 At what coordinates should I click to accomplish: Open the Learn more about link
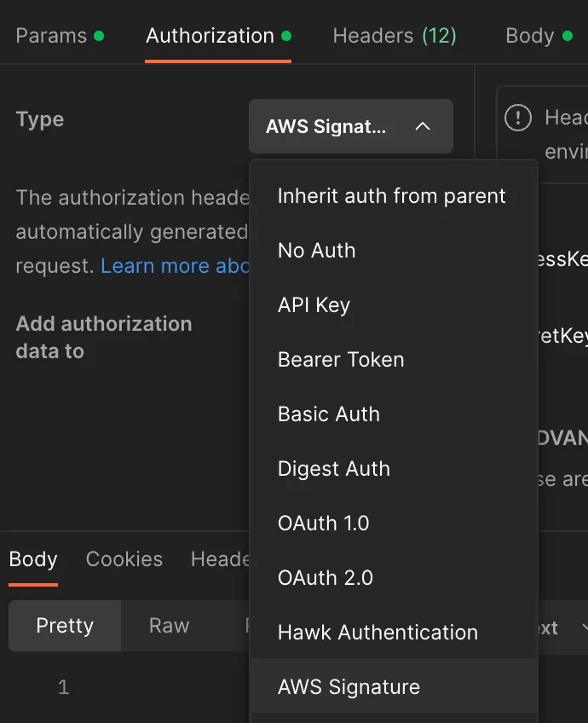click(175, 266)
